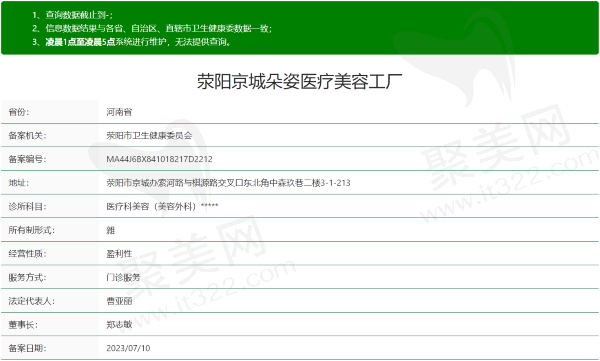Select the address ending in 3-1-213

click(x=228, y=183)
